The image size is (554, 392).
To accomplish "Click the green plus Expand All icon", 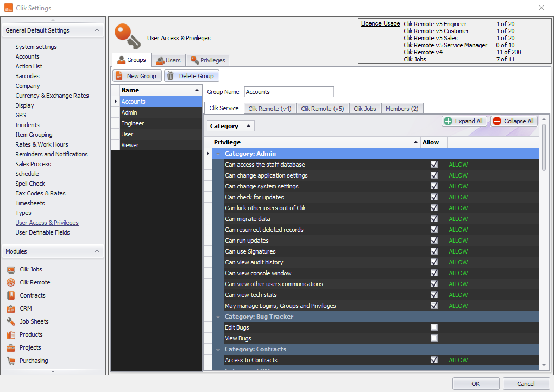I will tap(448, 121).
